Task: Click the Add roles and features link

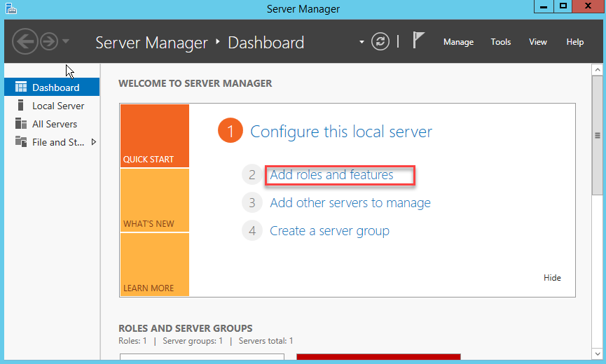Action: [331, 175]
